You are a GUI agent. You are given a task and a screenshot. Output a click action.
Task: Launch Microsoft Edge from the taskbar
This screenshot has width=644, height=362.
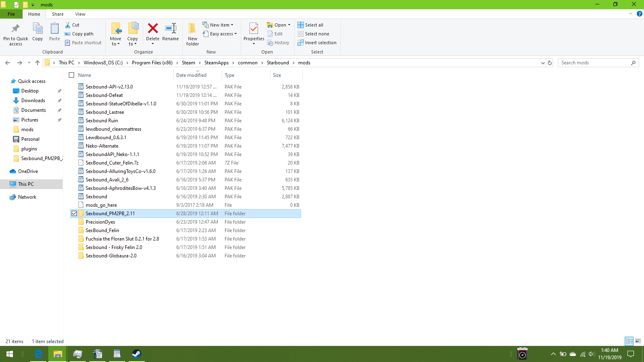click(38, 354)
